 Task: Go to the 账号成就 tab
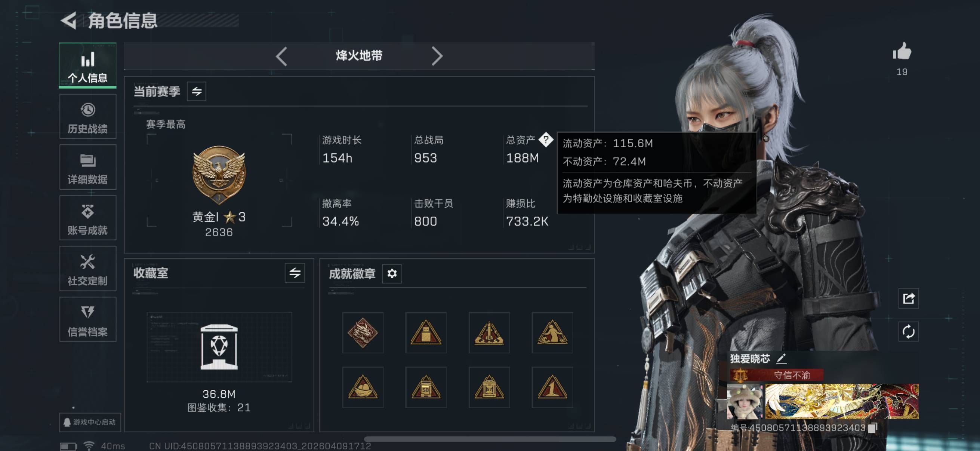click(88, 218)
